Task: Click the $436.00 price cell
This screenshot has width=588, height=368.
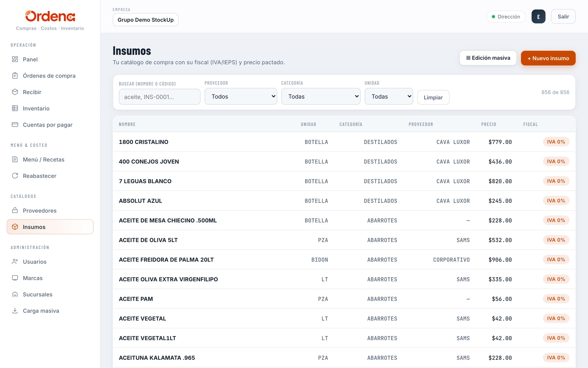Action: (x=500, y=162)
